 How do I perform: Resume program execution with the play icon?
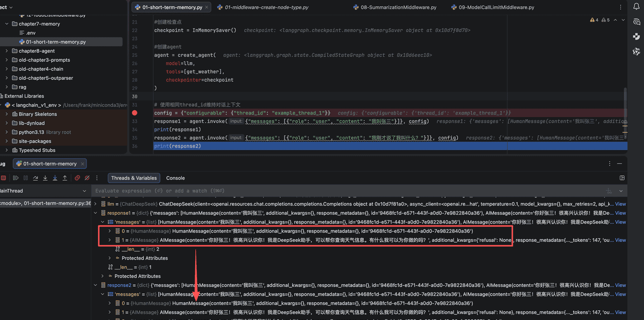point(15,178)
